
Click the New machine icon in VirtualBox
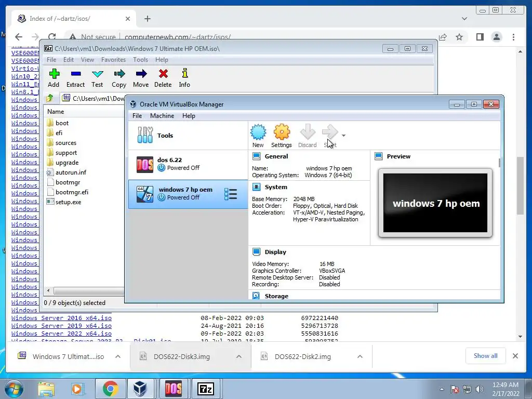tap(258, 132)
